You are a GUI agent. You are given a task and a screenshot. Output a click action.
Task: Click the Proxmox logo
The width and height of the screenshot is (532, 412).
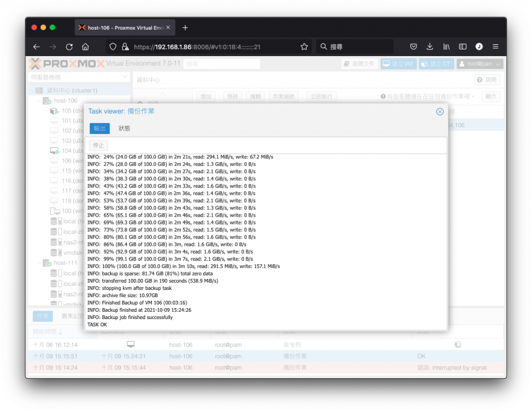66,64
